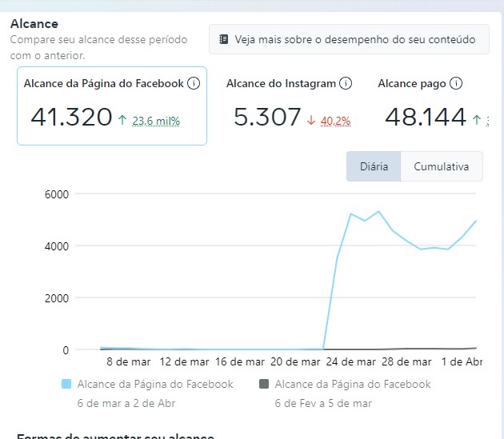Click the book icon in Veja mais button
This screenshot has height=439, width=504.
point(224,39)
